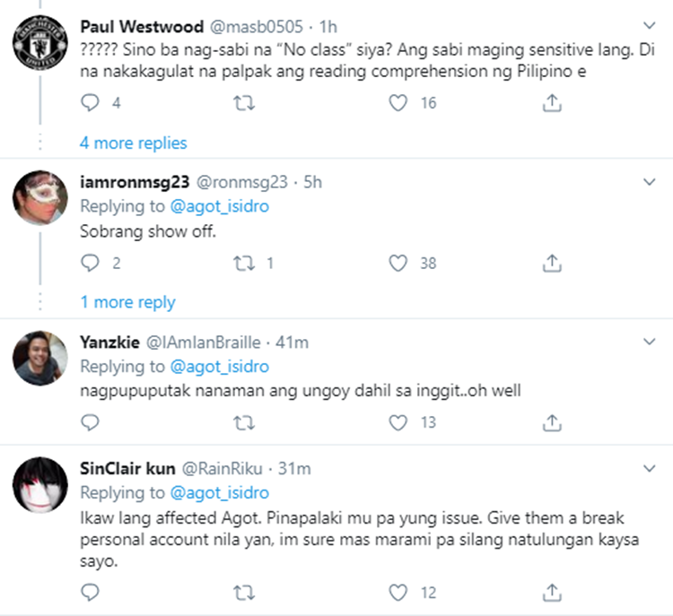
Task: Open dropdown chevron on Yanzkie's tweet
Action: [651, 342]
